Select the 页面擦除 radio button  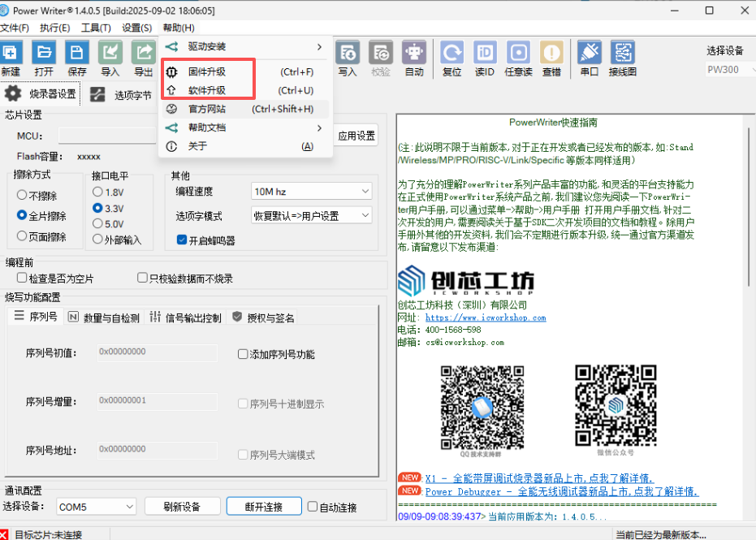pos(22,235)
